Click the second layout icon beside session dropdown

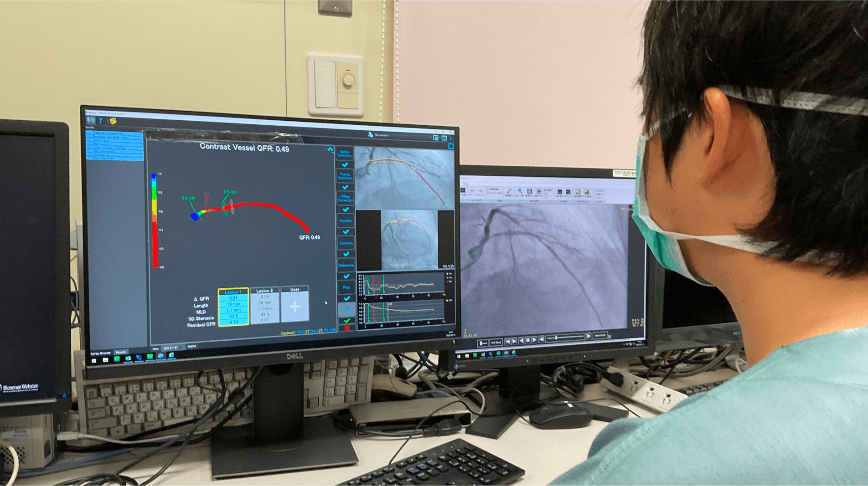(x=444, y=138)
